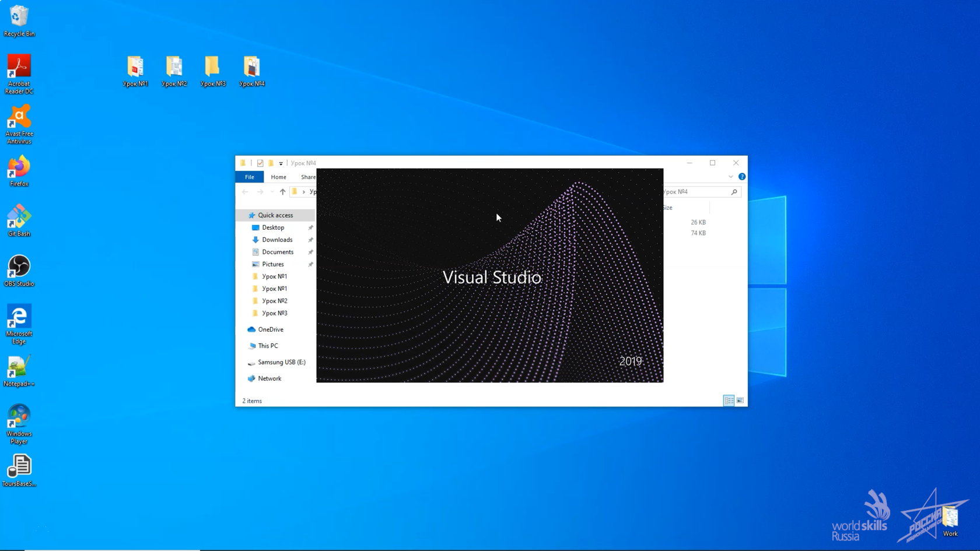Image resolution: width=980 pixels, height=551 pixels.
Task: Minimize the Урок №4 Explorer window
Action: [x=689, y=163]
